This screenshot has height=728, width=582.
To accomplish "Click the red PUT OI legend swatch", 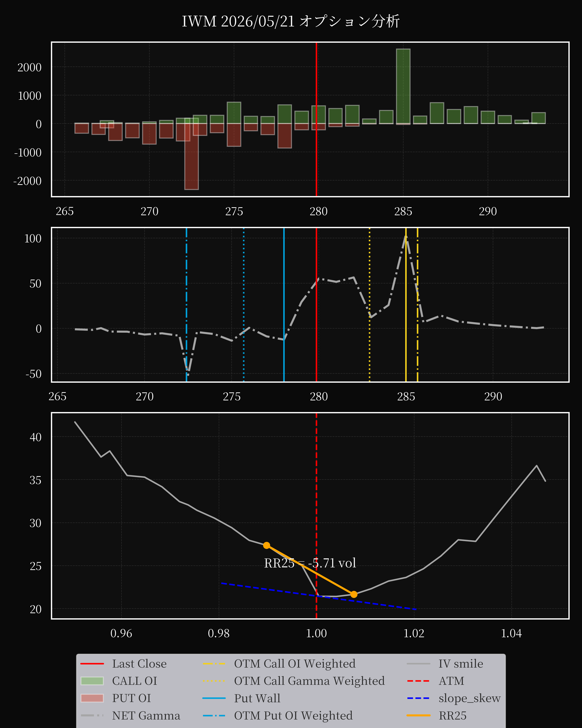I will 92,698.
